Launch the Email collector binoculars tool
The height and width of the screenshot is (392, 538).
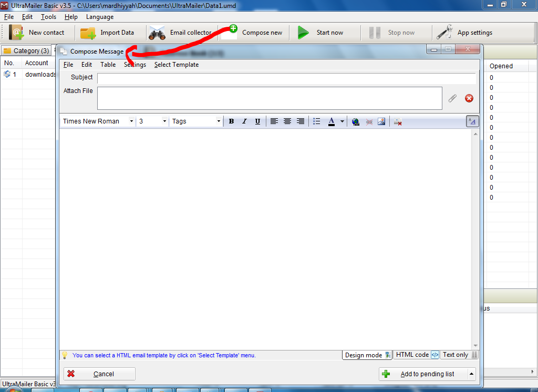157,33
